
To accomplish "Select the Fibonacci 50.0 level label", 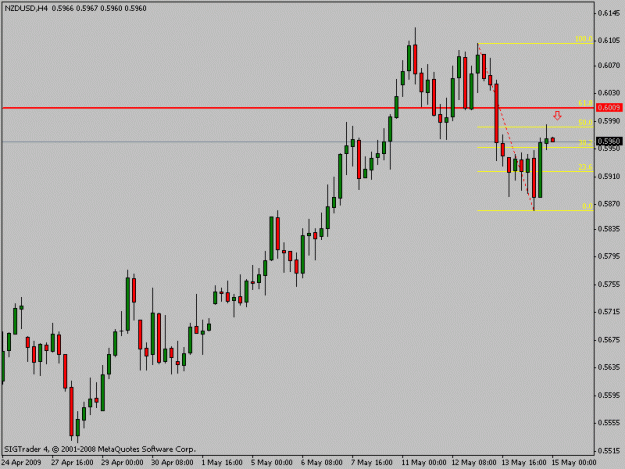I will pos(585,122).
